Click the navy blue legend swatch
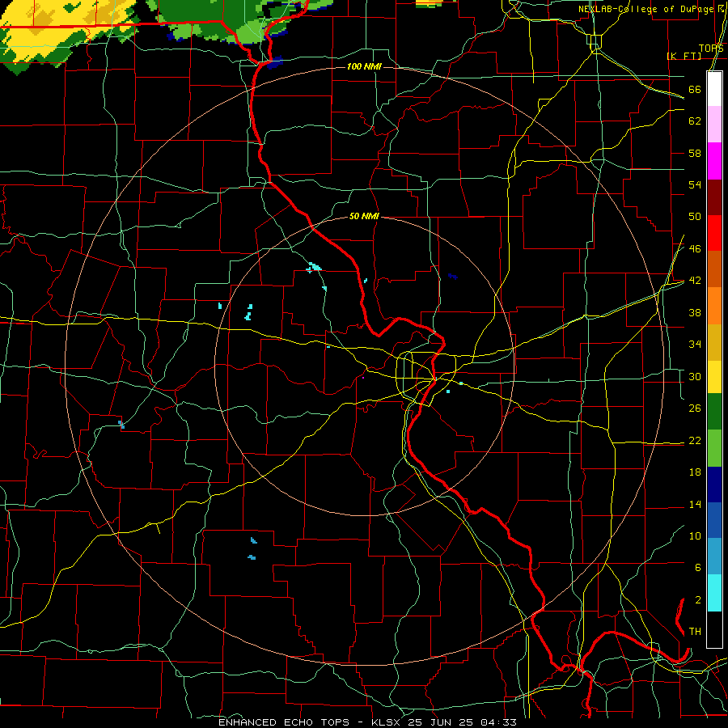Viewport: 728px width, 728px height. pos(714,485)
